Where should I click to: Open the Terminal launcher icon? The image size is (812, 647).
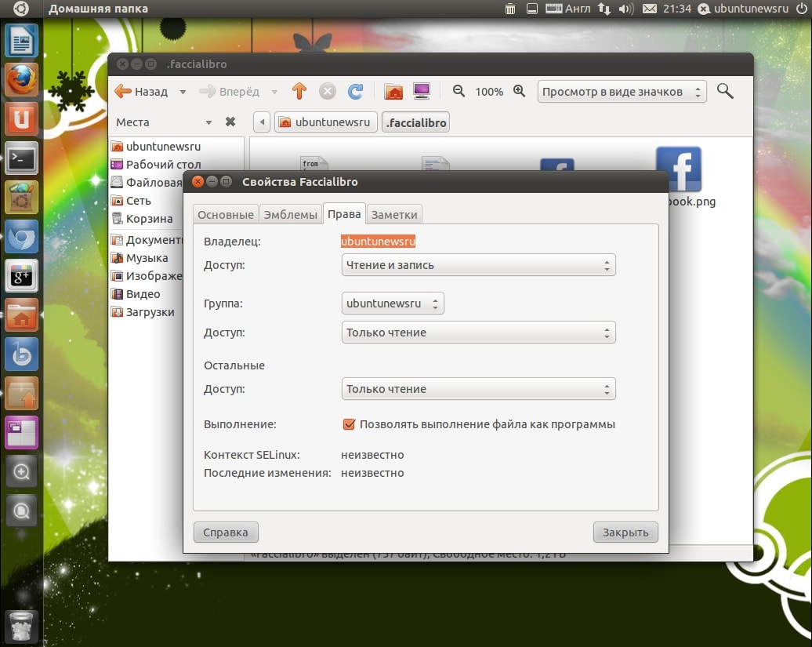tap(21, 158)
